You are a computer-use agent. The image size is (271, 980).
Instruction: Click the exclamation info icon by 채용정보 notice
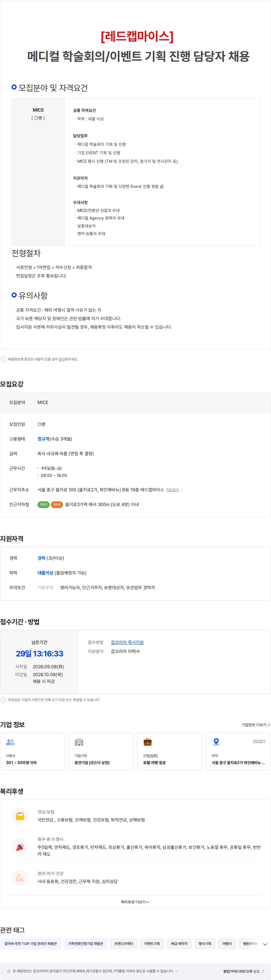tap(3, 359)
